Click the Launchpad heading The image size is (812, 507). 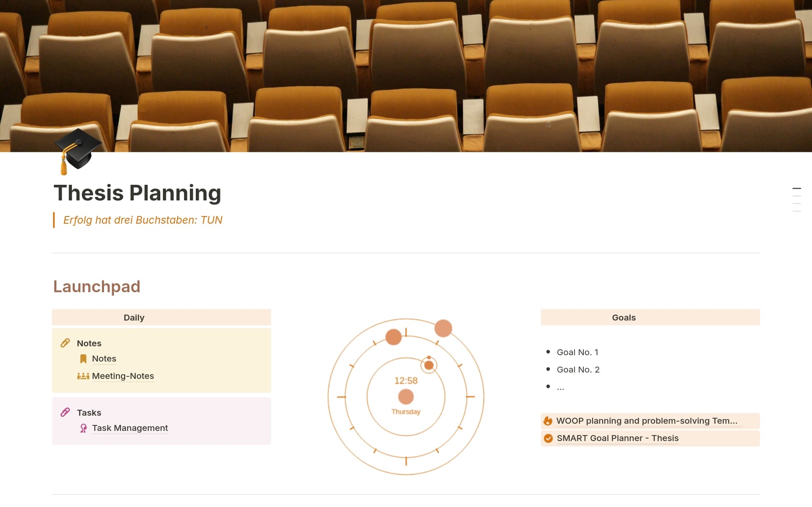[x=96, y=287]
